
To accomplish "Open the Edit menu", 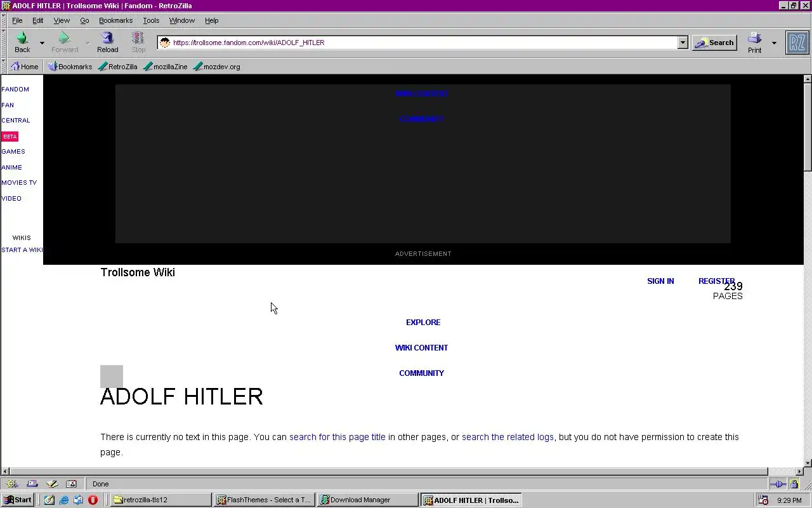I will click(38, 20).
